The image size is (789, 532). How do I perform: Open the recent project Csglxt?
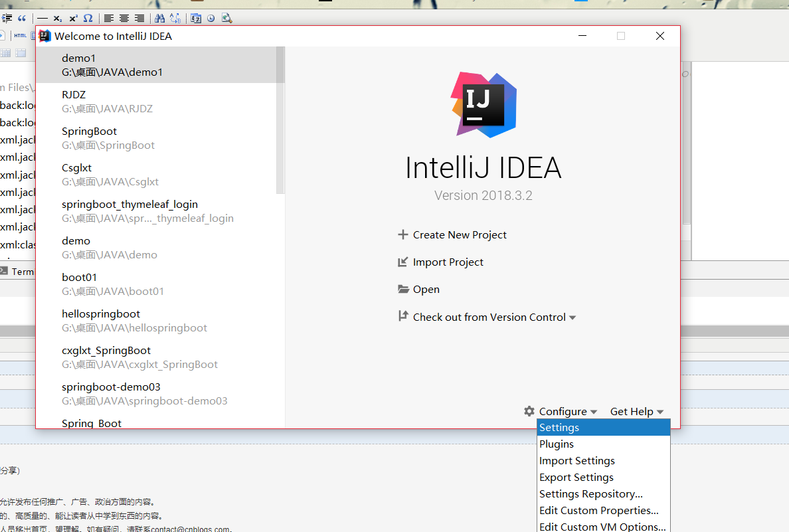[x=157, y=175]
